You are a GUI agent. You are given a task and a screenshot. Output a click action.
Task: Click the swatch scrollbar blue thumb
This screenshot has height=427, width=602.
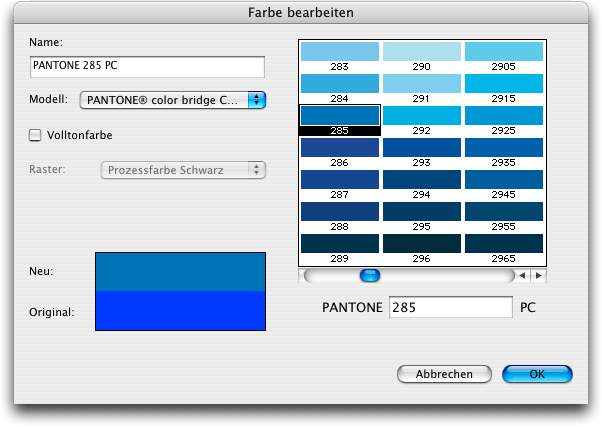click(x=370, y=275)
